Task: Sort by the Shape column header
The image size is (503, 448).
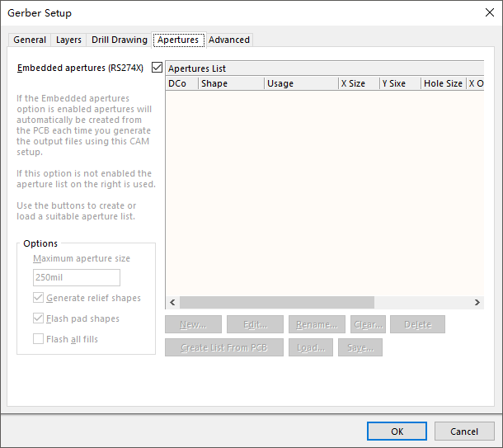Action: coord(231,83)
